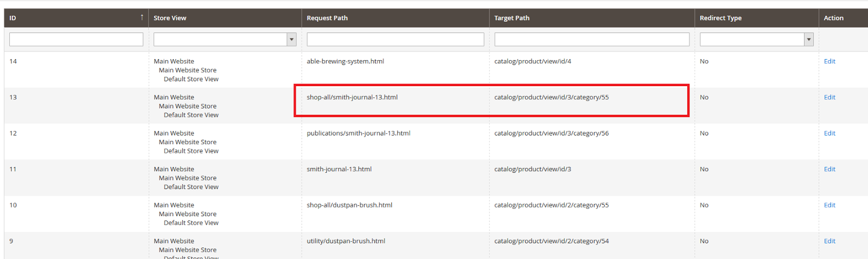Click Main Website in row 12

(x=174, y=133)
